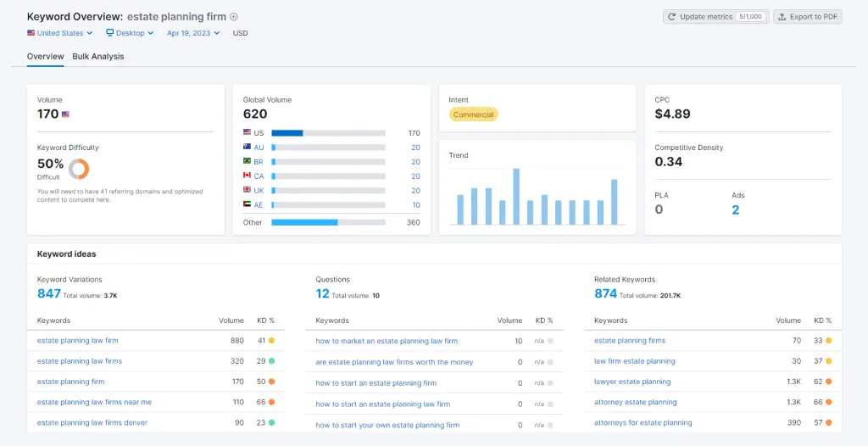Click the last bar in the Trend chart

(x=614, y=202)
